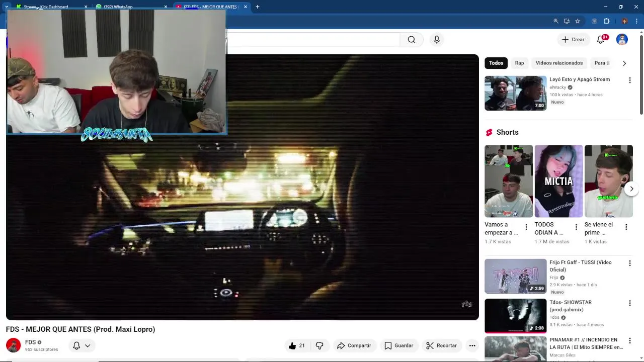Open options for 'Se viene el prime' short
The image size is (644, 362).
point(626,227)
